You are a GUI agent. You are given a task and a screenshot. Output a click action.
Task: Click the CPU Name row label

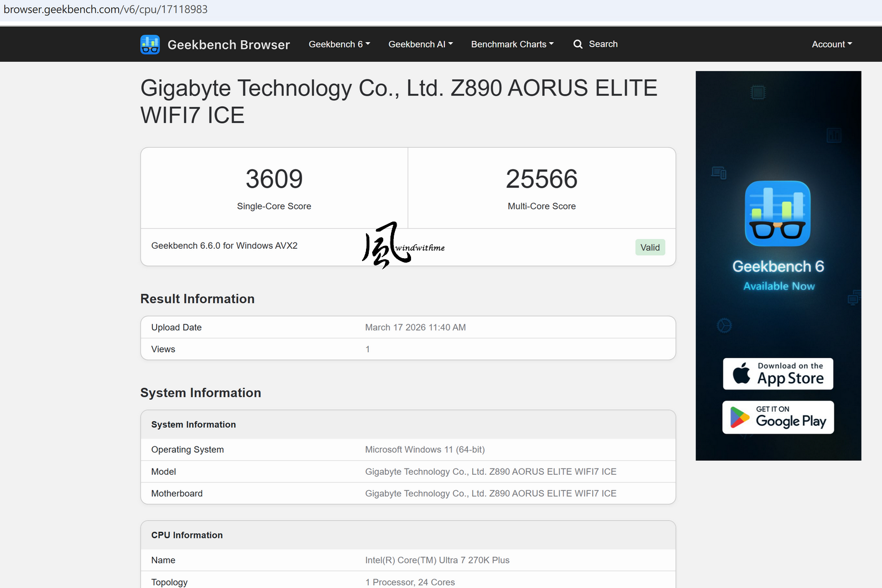pos(163,560)
